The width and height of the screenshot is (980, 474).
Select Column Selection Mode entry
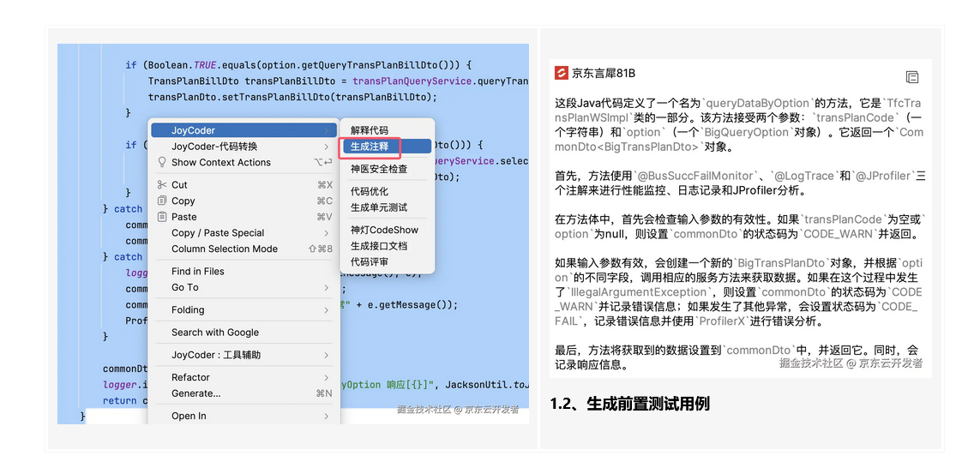click(x=243, y=249)
